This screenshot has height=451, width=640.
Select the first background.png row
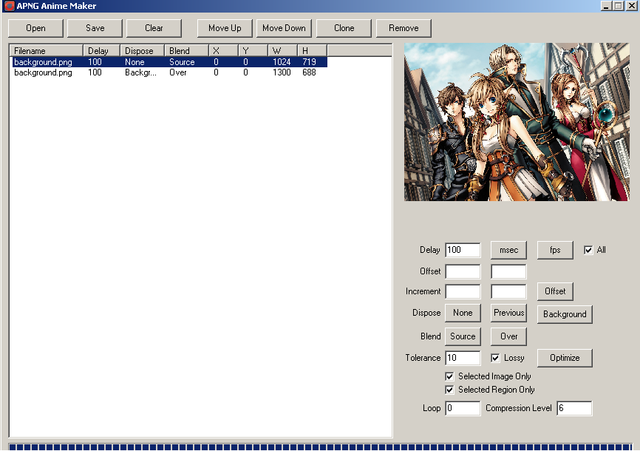pos(169,62)
